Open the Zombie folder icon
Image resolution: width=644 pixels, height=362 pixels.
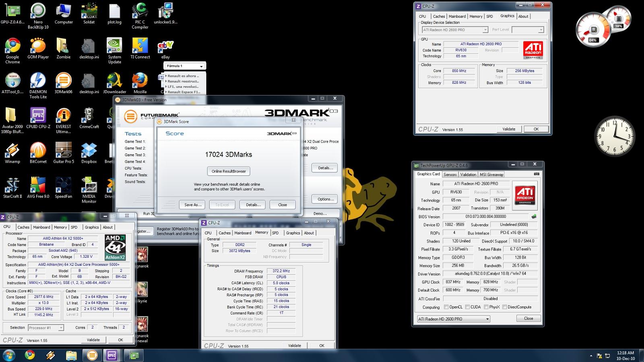64,49
